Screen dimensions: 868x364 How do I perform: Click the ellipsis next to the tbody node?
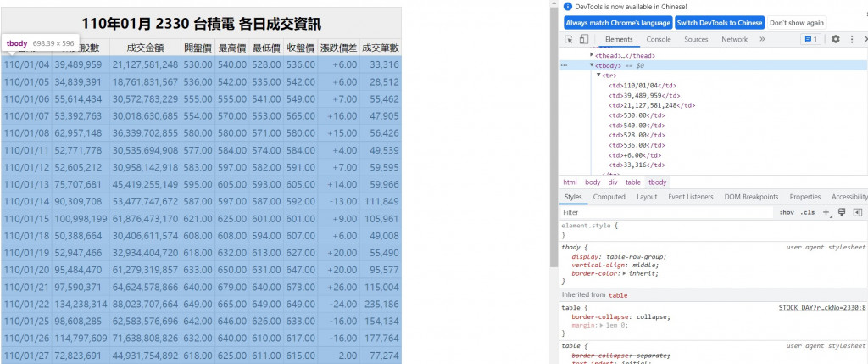click(564, 65)
